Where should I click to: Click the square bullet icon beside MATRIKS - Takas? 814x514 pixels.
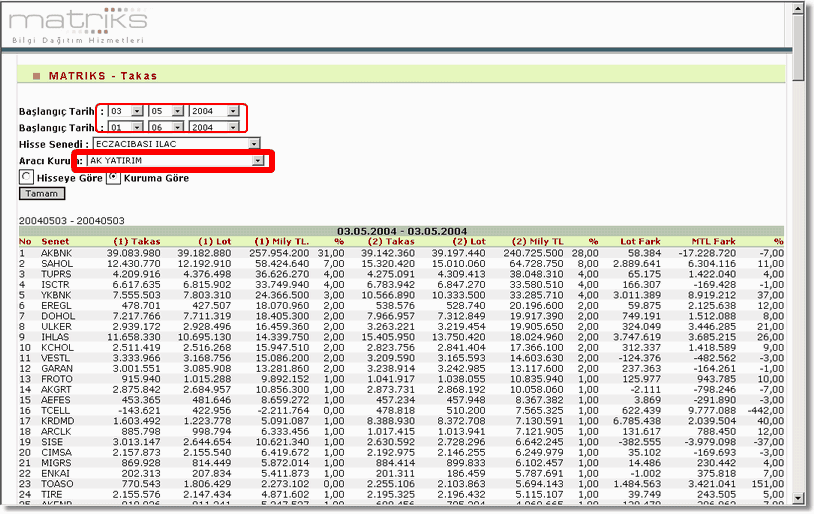point(36,76)
